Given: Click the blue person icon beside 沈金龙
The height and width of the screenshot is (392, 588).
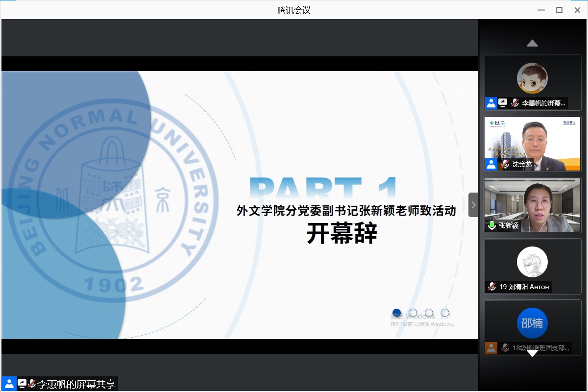Looking at the screenshot, I should pyautogui.click(x=491, y=164).
